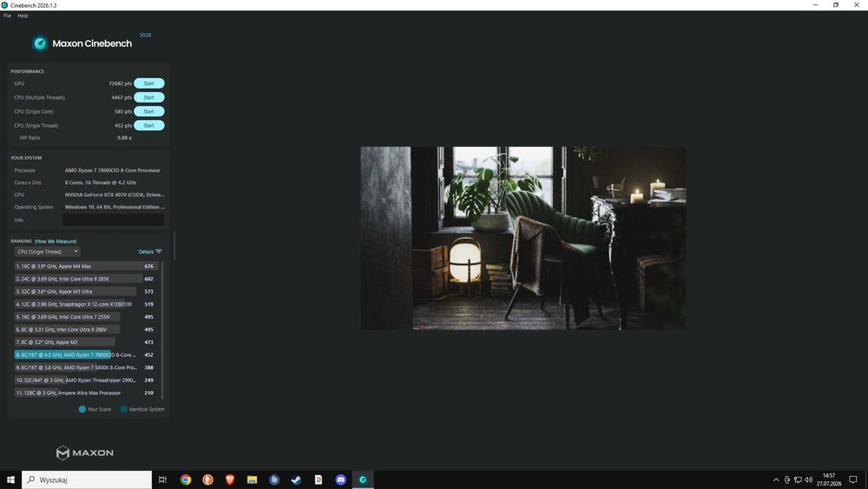
Task: Click the Cinebench title bar app icon
Action: (x=4, y=5)
